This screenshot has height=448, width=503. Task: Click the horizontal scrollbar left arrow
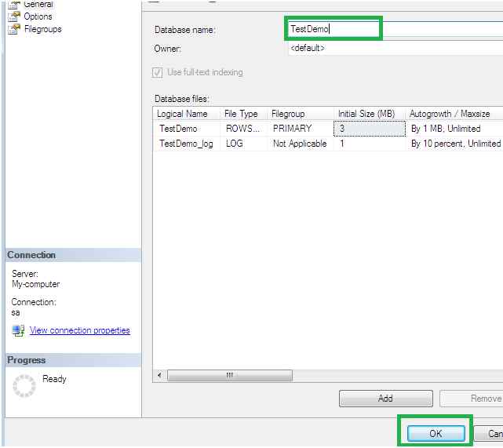(x=159, y=375)
